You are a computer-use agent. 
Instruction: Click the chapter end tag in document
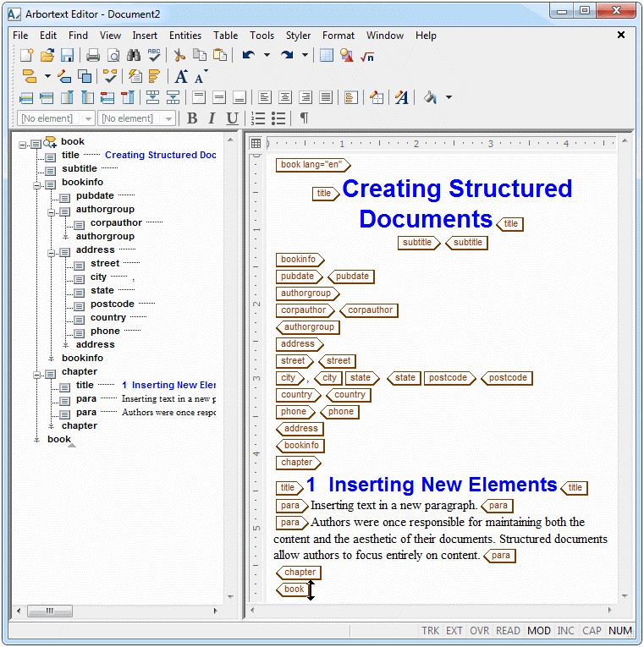(299, 573)
